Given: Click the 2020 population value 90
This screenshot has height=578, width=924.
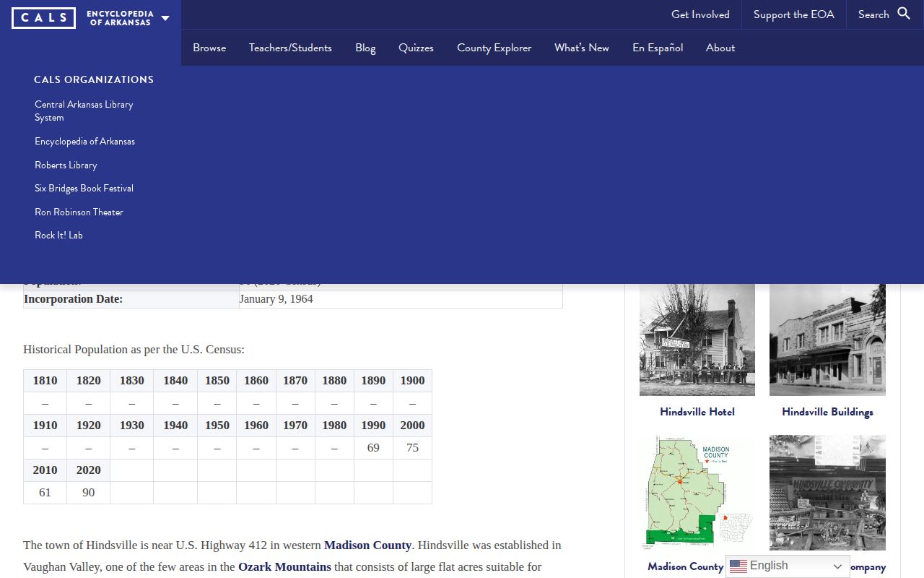Looking at the screenshot, I should pyautogui.click(x=88, y=492).
